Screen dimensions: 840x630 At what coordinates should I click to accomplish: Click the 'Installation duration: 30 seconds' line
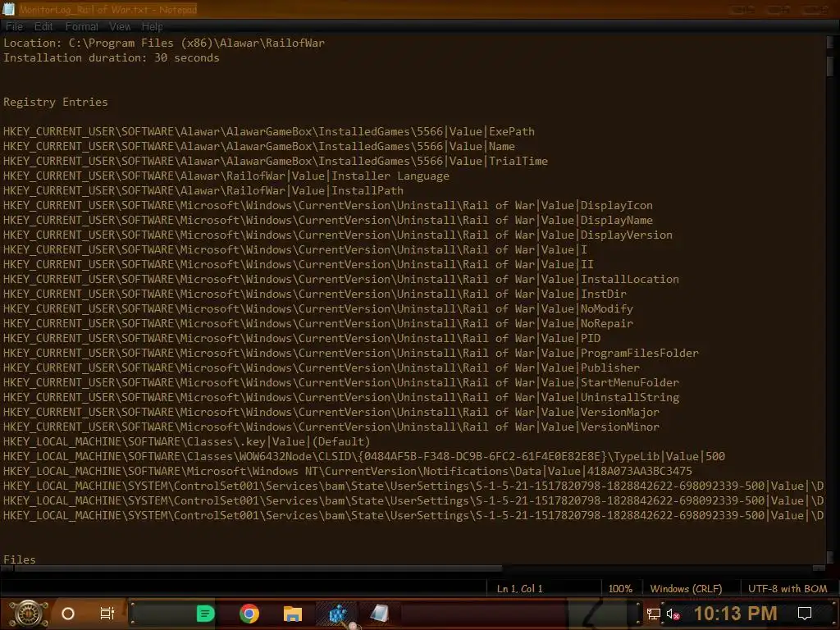point(112,58)
